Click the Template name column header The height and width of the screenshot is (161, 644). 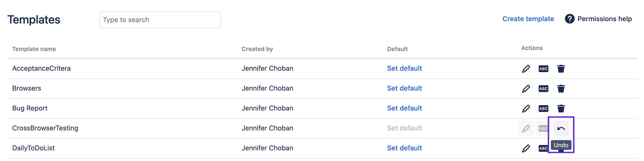(x=34, y=49)
